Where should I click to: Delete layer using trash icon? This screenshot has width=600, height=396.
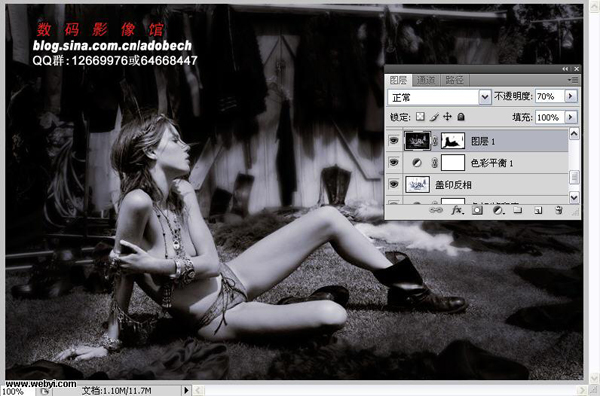click(559, 210)
